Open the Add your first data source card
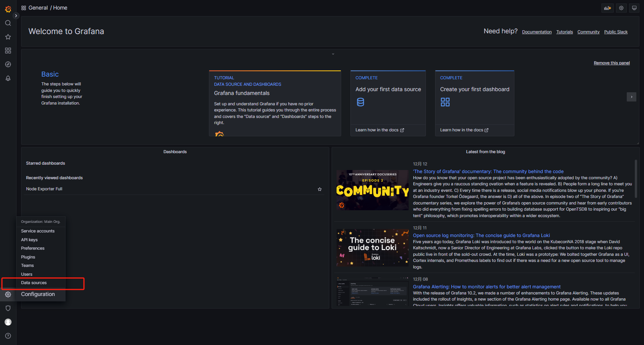The height and width of the screenshot is (345, 644). click(x=388, y=103)
